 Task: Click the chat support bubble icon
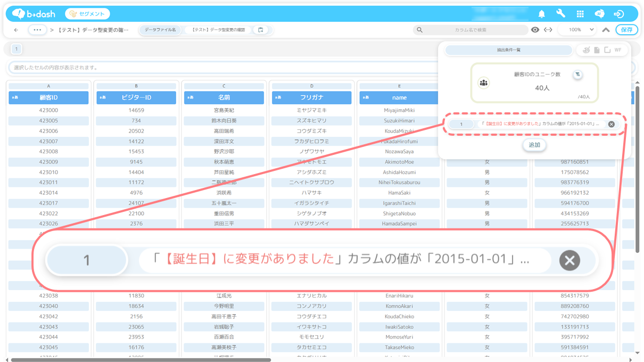599,14
